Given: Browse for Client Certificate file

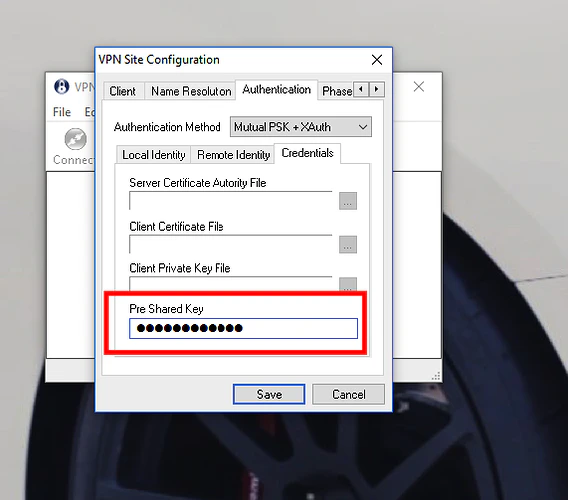Looking at the screenshot, I should click(348, 245).
